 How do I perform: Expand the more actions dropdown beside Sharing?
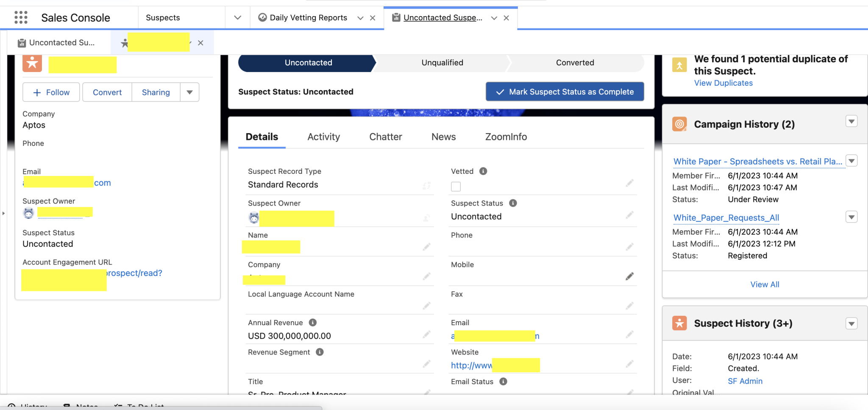pos(189,92)
